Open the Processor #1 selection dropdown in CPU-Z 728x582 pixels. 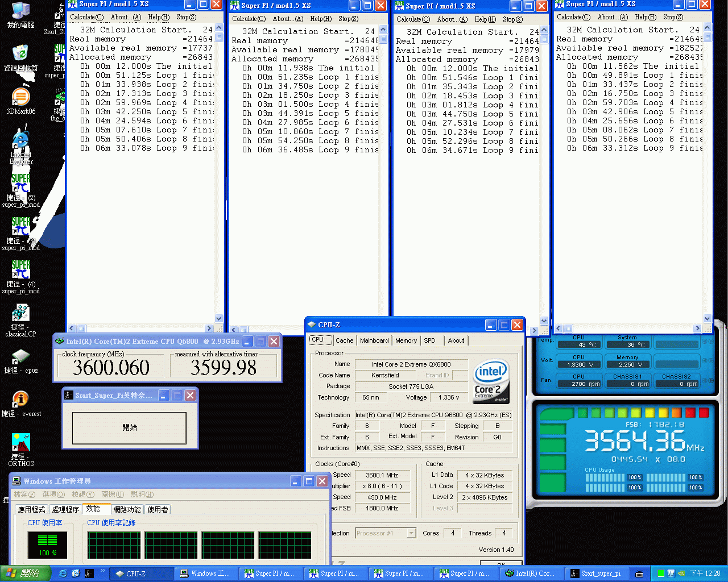(411, 533)
